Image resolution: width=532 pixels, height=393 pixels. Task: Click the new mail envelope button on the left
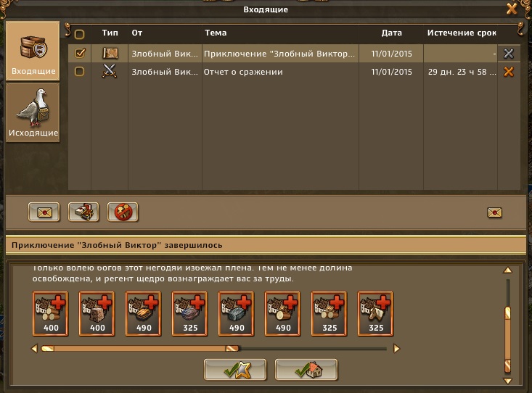[44, 212]
